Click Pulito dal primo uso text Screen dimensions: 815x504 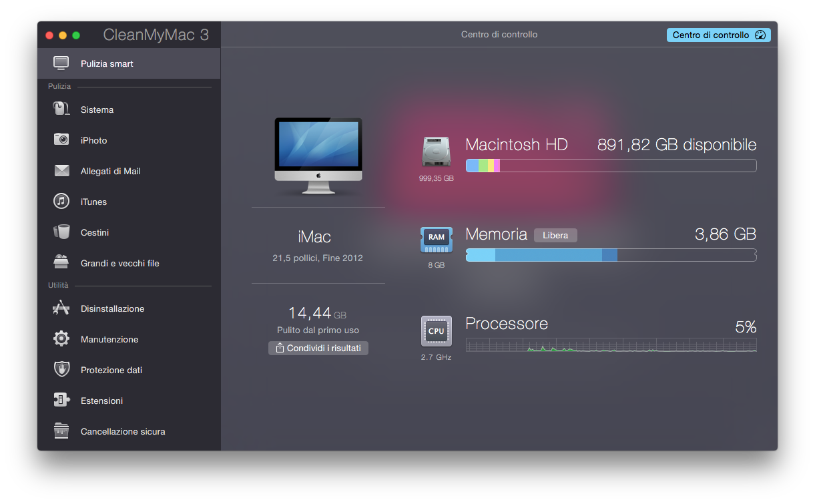coord(318,330)
